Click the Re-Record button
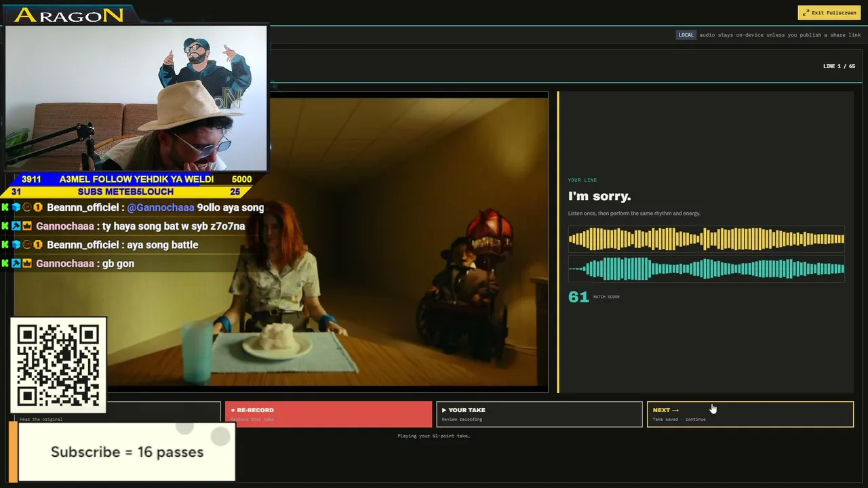The height and width of the screenshot is (488, 868). coord(328,414)
